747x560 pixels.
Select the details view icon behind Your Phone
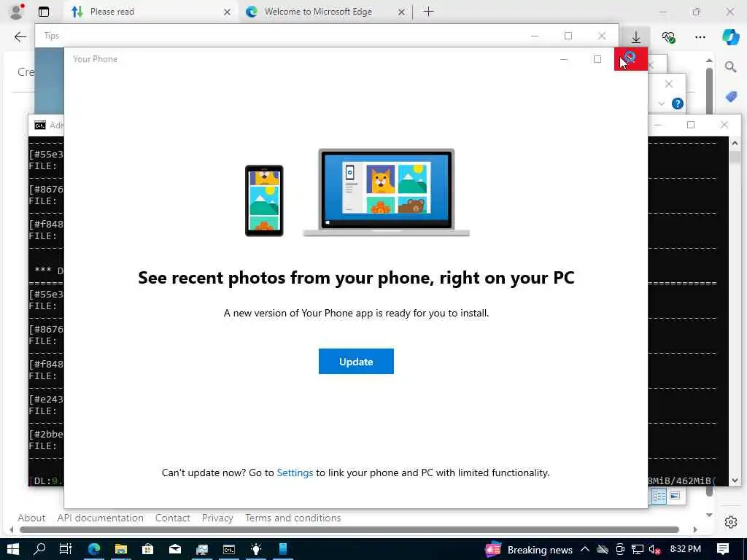(659, 496)
